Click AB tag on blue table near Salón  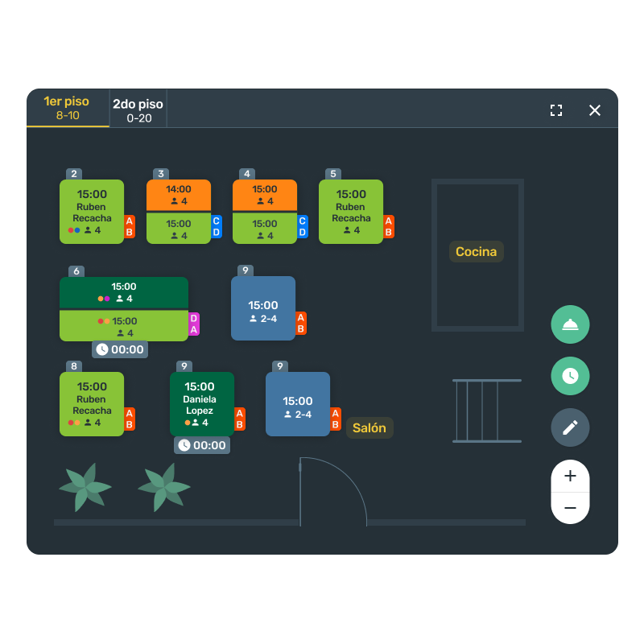(x=336, y=419)
